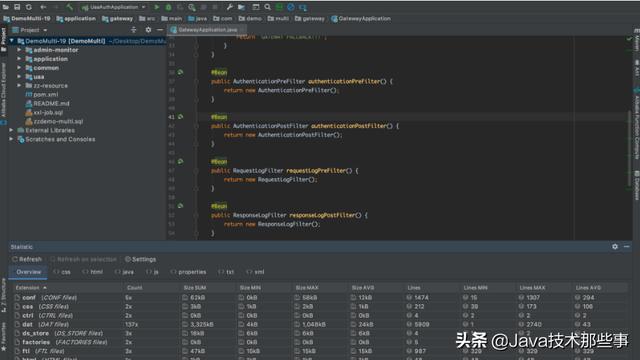The image size is (640, 360).
Task: Open the Favorites tool window sidebar button
Action: (x=3, y=337)
